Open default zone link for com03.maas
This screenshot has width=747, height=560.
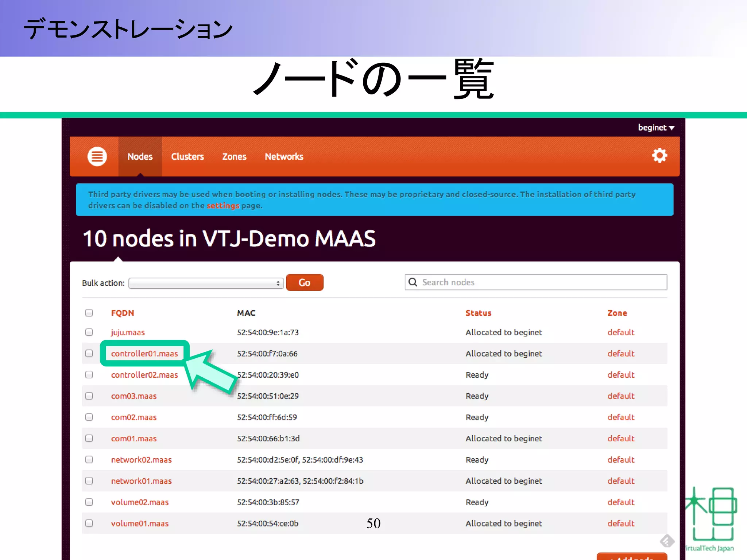[621, 396]
